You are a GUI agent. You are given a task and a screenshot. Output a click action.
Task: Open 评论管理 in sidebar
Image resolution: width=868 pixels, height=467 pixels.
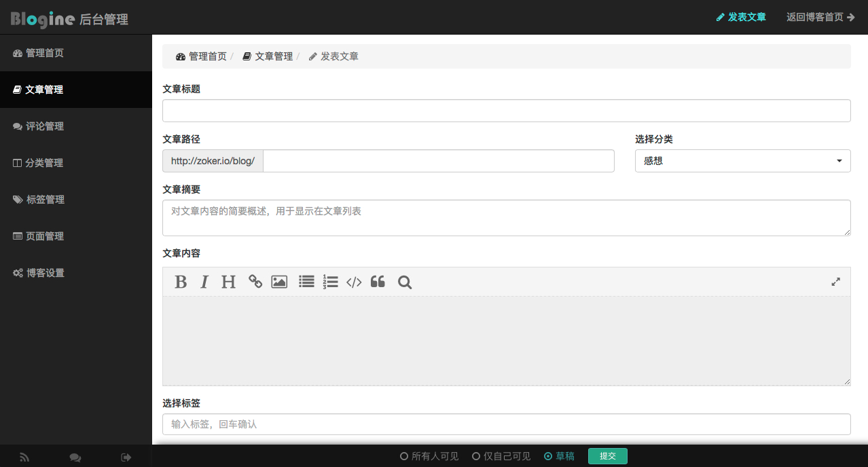point(76,126)
